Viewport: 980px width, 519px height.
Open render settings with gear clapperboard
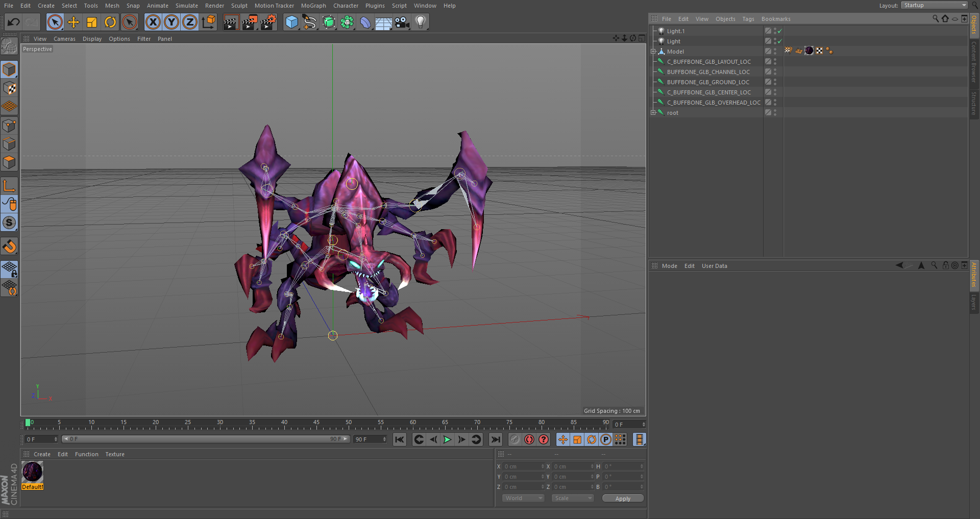tap(268, 22)
